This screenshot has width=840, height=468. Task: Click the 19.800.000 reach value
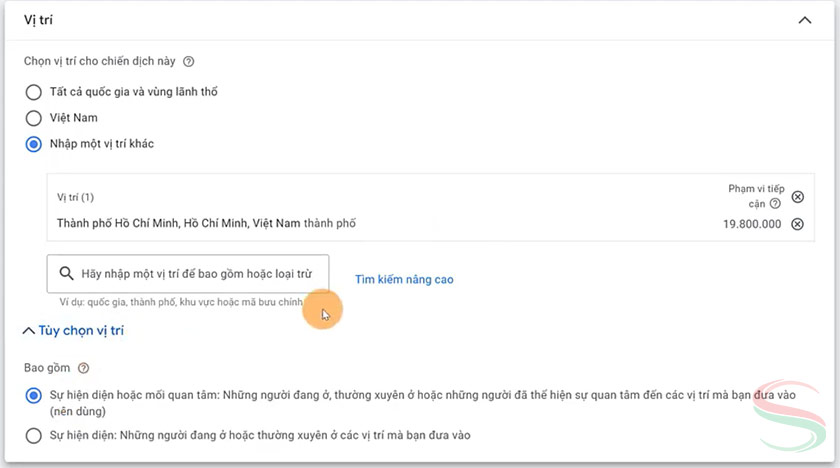(752, 224)
